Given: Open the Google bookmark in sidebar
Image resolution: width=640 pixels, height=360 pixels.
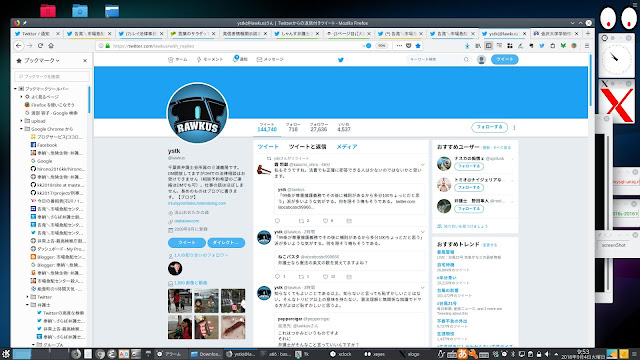Looking at the screenshot, I should [44, 161].
